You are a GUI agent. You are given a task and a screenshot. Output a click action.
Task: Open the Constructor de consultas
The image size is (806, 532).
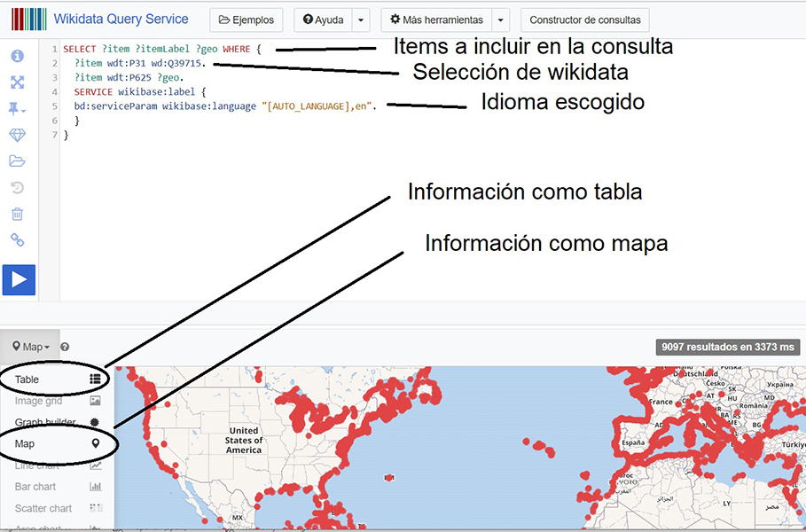click(x=585, y=20)
